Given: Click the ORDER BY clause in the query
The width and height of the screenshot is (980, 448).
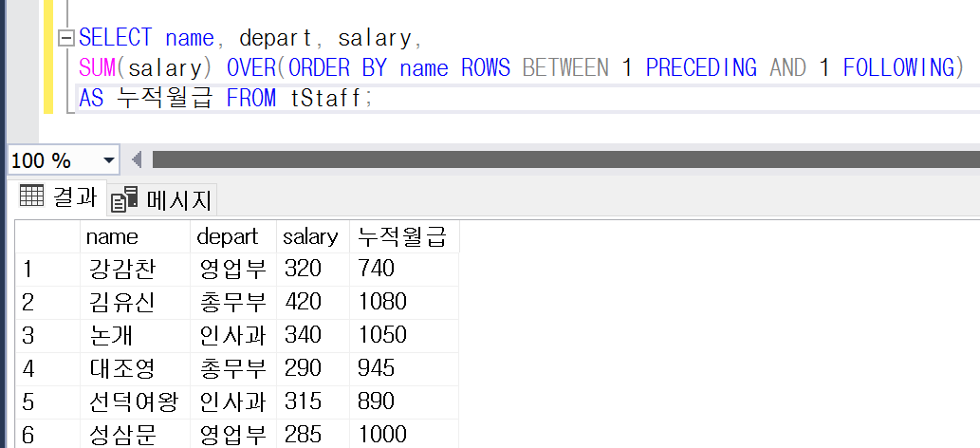Looking at the screenshot, I should 338,67.
